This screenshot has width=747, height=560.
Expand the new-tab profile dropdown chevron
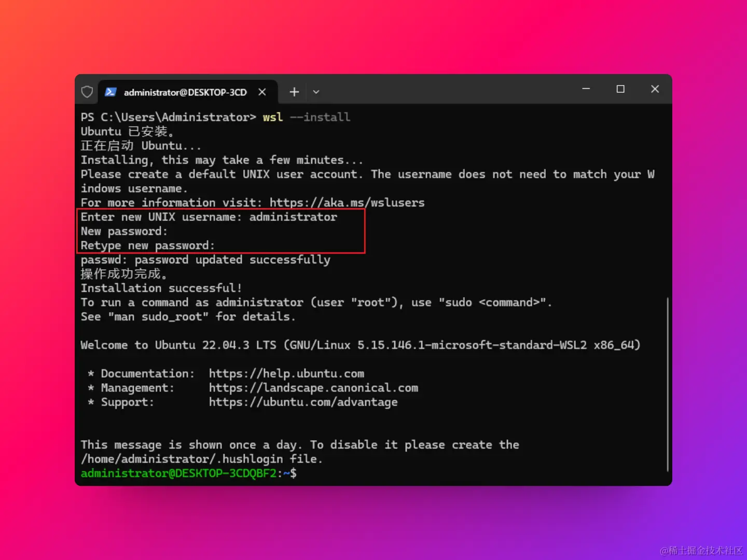pyautogui.click(x=316, y=92)
